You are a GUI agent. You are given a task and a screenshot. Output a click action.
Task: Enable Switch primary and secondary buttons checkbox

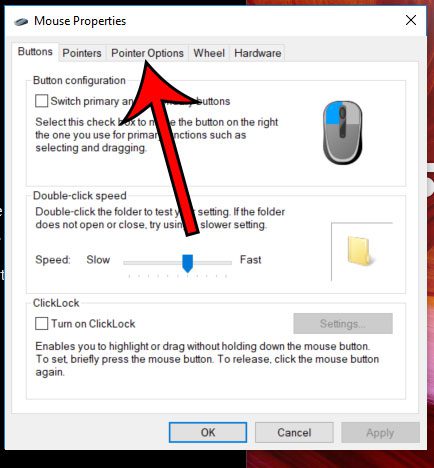41,101
